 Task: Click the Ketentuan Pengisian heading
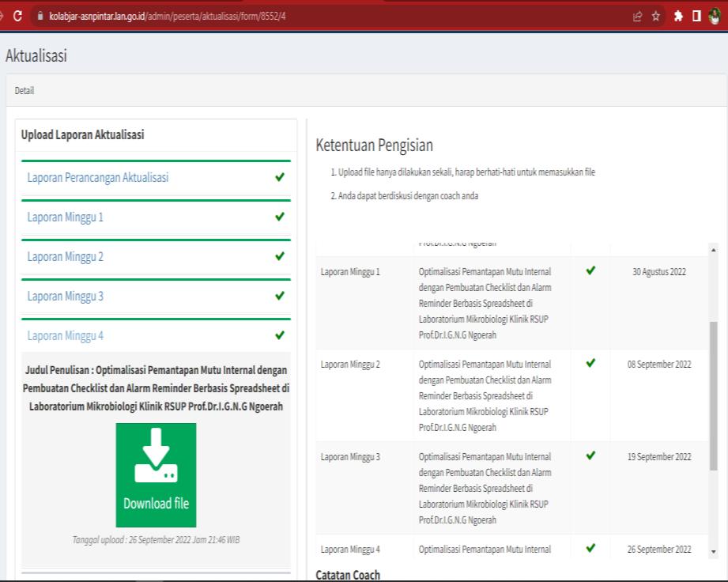(x=374, y=145)
